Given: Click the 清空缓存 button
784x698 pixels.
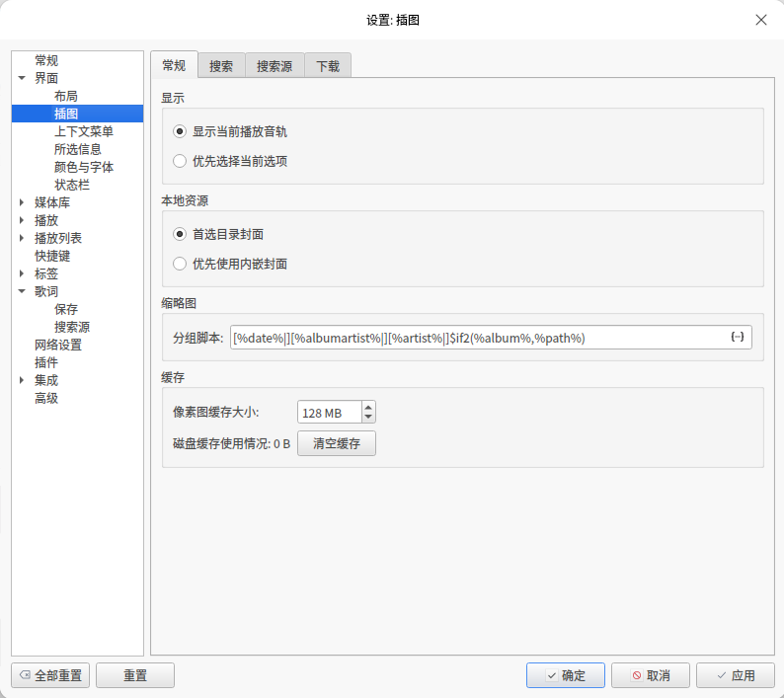Looking at the screenshot, I should point(337,443).
